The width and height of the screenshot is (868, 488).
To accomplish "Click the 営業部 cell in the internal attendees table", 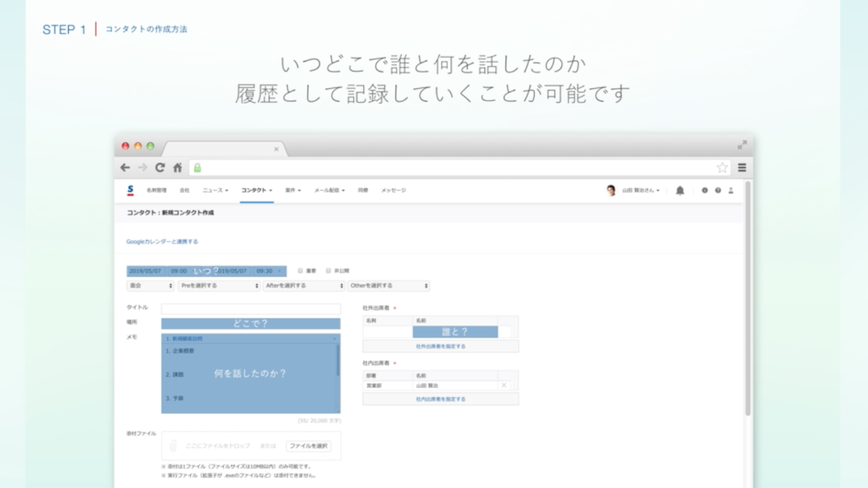I will [x=388, y=386].
